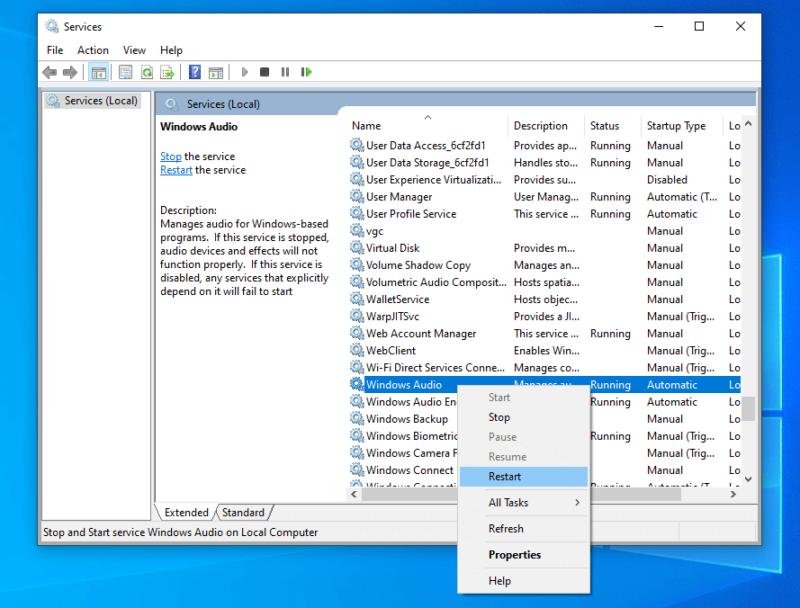Click the vertical scrollbar thumb

coord(748,409)
